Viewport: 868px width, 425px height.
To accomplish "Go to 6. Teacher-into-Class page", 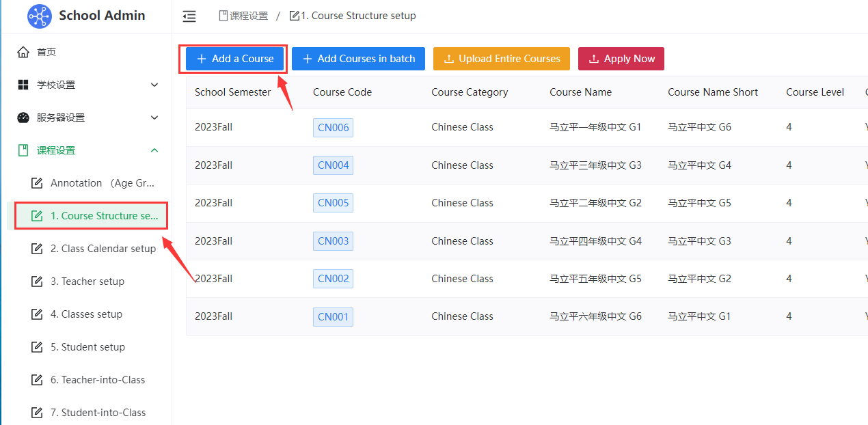I will click(98, 380).
